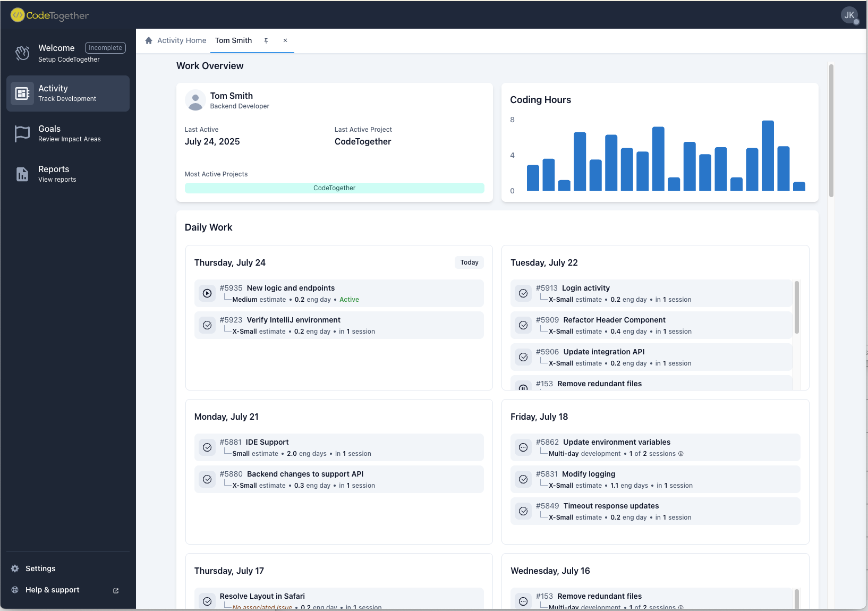
Task: Open the JK user avatar menu
Action: coord(849,15)
